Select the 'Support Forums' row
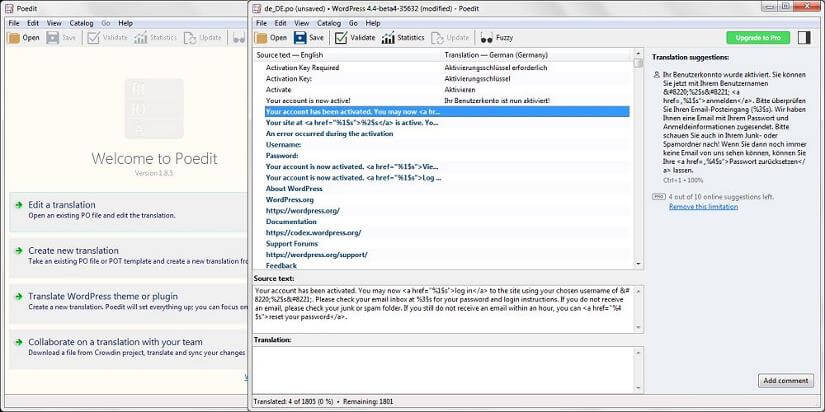Viewport: 825px width, 412px height. (x=447, y=244)
